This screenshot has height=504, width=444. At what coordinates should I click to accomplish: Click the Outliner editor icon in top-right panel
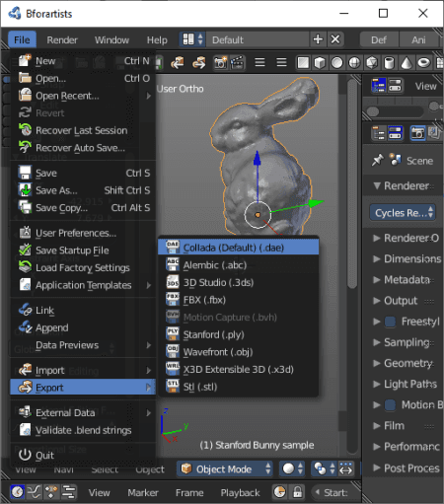pyautogui.click(x=379, y=86)
